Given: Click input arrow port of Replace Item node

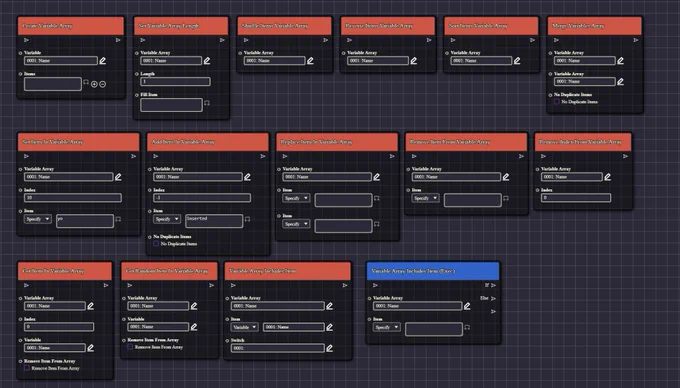Looking at the screenshot, I should coord(285,156).
